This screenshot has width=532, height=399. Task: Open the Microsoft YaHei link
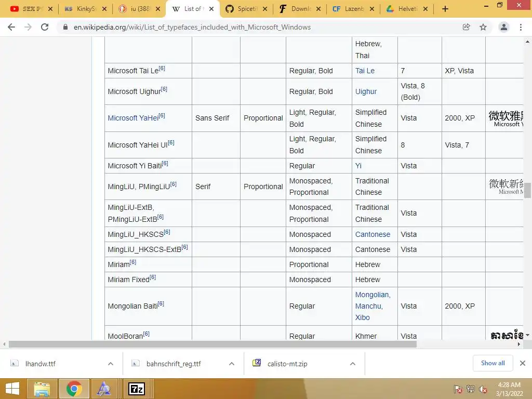133,118
